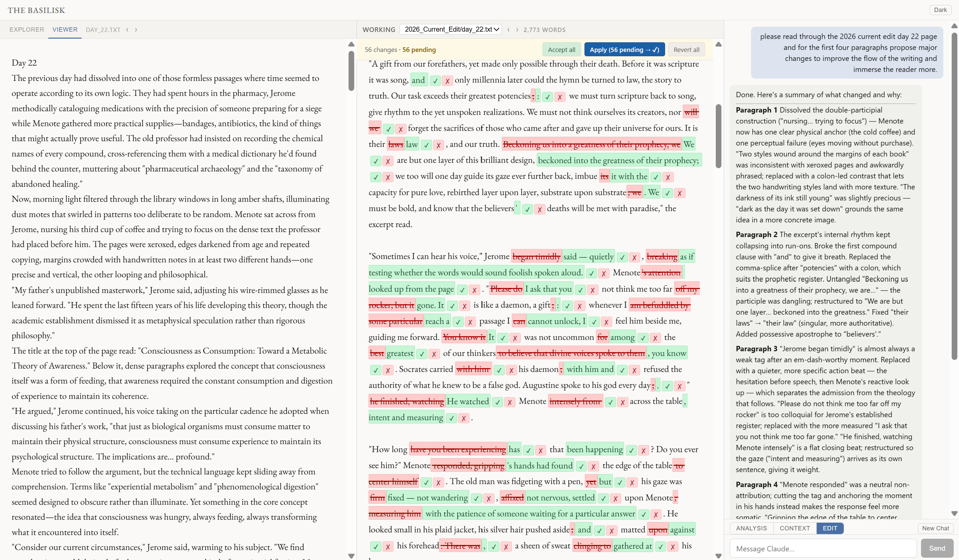This screenshot has height=560, width=959.
Task: Go to previous file in viewer header
Action: [127, 29]
